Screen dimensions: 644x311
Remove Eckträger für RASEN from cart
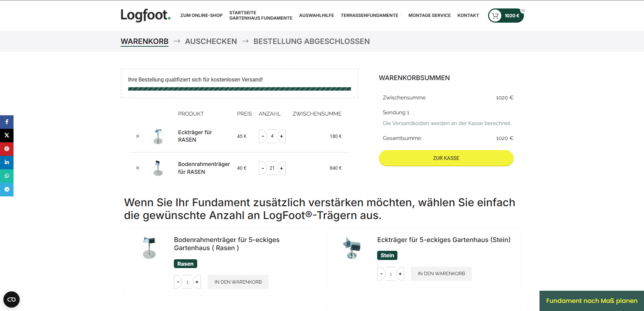[x=138, y=136]
